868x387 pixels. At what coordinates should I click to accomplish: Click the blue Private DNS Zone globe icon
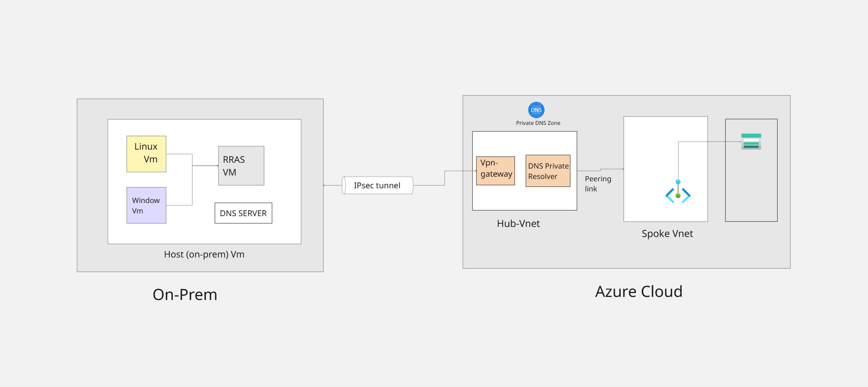536,110
